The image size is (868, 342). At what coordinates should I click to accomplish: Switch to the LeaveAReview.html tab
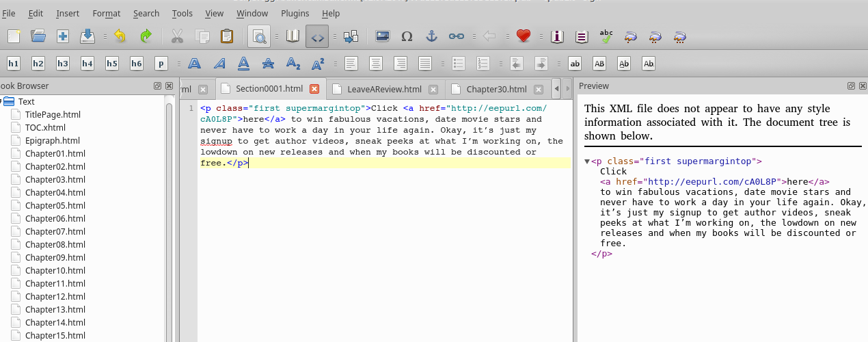click(384, 89)
